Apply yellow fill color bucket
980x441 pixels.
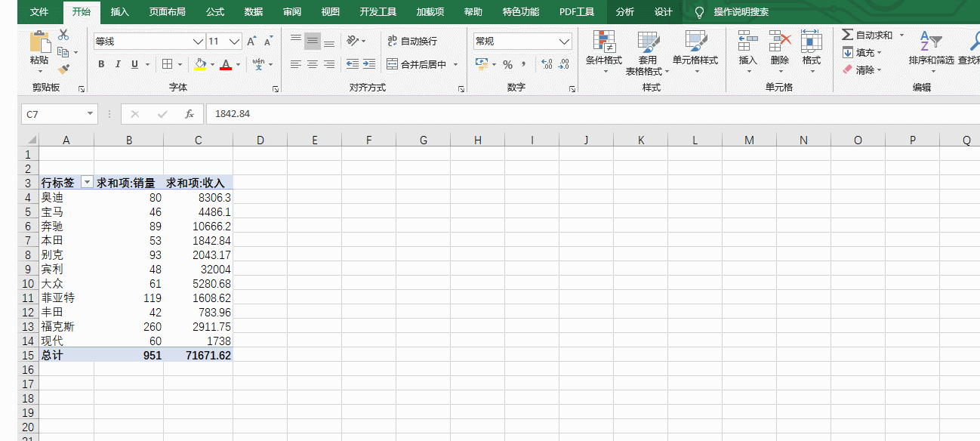(x=200, y=65)
